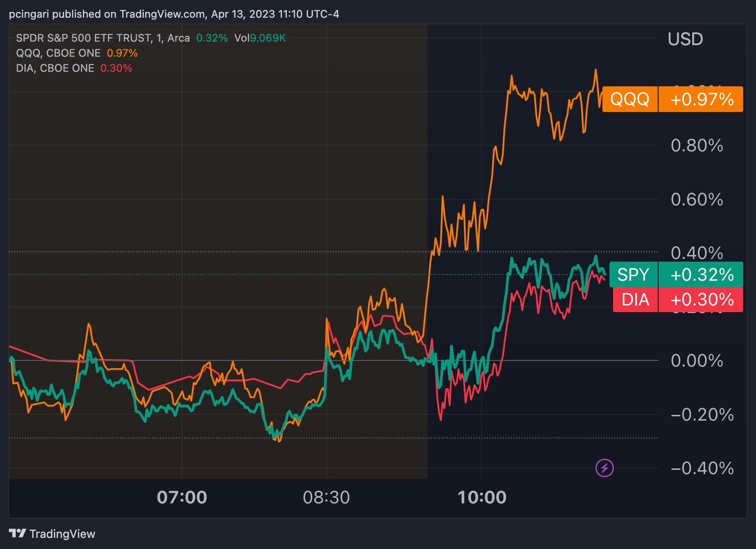Click the USD currency label
The width and height of the screenshot is (756, 549).
[x=685, y=39]
